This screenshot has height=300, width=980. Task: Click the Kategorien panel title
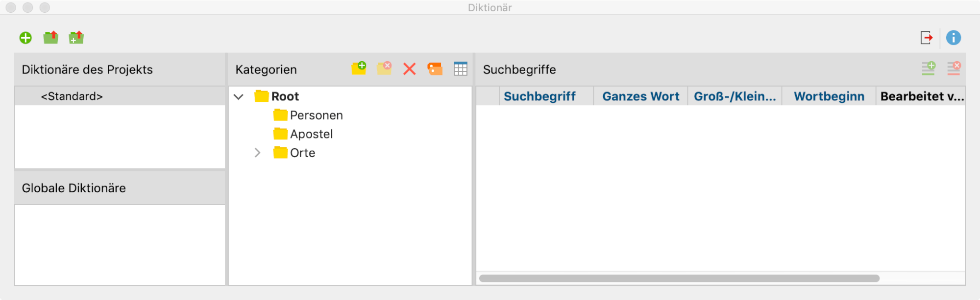266,69
